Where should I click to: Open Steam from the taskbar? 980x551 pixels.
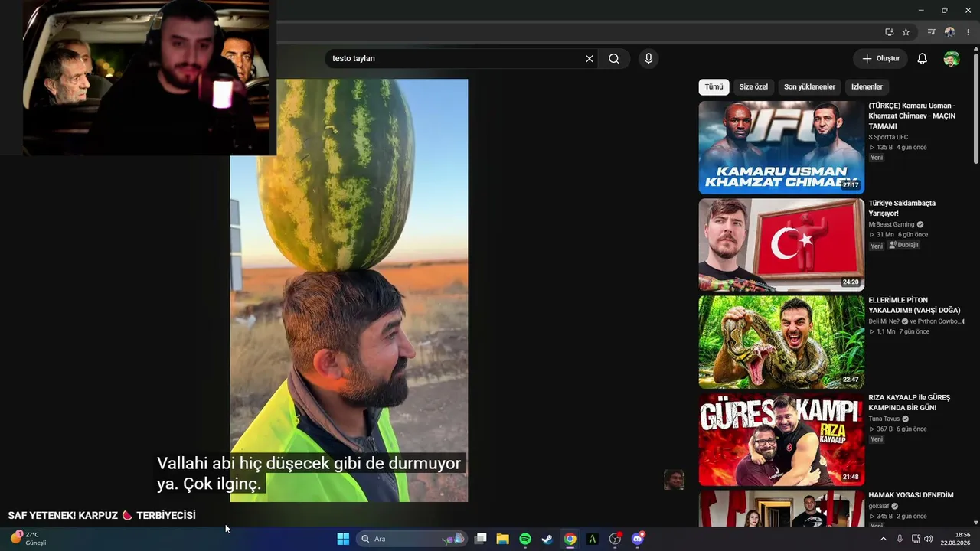click(547, 539)
